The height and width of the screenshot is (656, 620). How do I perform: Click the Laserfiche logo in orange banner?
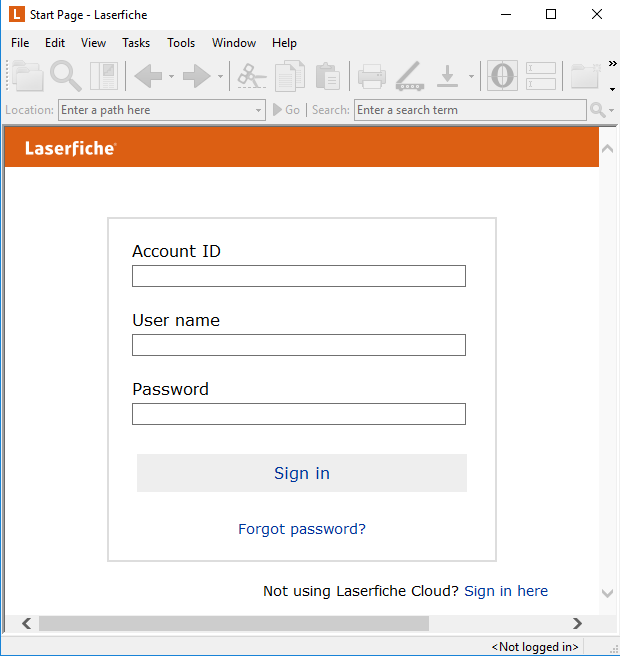(70, 149)
